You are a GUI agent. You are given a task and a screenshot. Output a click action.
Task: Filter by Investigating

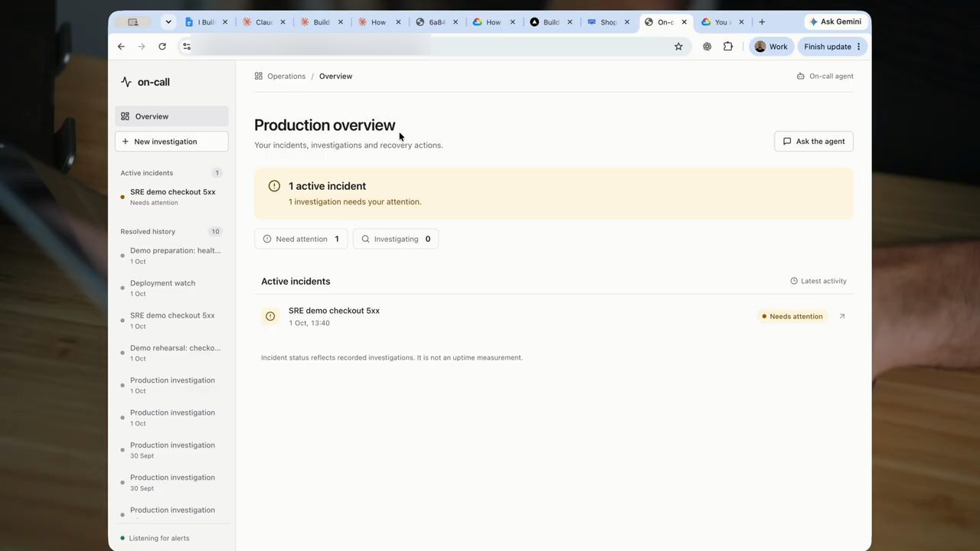(x=396, y=239)
